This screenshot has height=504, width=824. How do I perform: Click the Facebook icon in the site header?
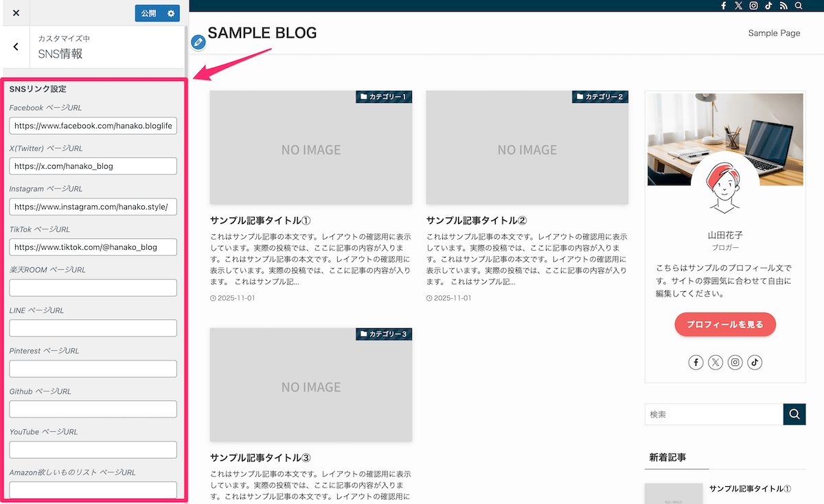(723, 5)
